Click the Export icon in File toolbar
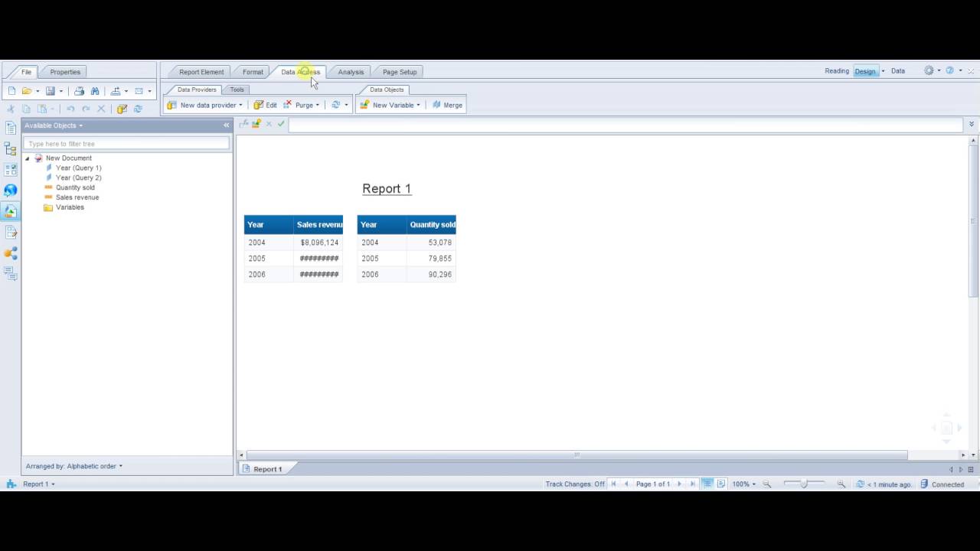This screenshot has width=980, height=551. tap(116, 91)
